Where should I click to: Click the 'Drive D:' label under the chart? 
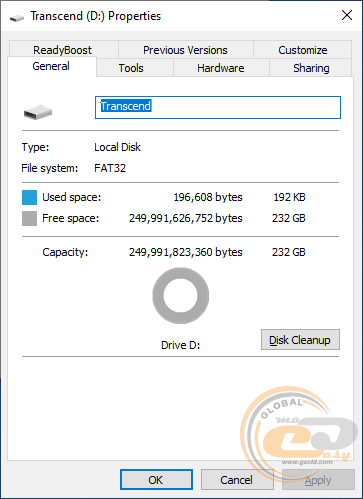181,345
